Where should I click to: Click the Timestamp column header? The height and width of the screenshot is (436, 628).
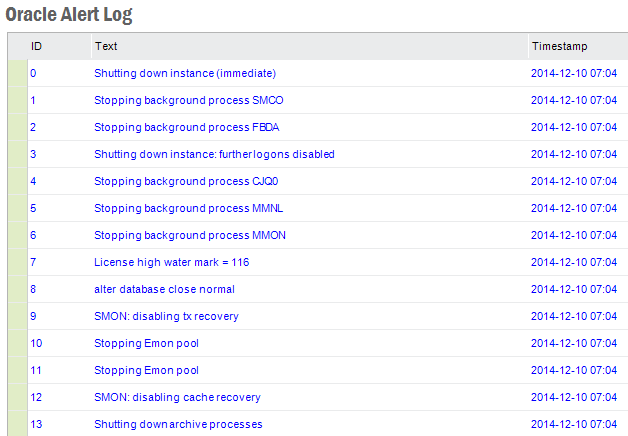(560, 46)
